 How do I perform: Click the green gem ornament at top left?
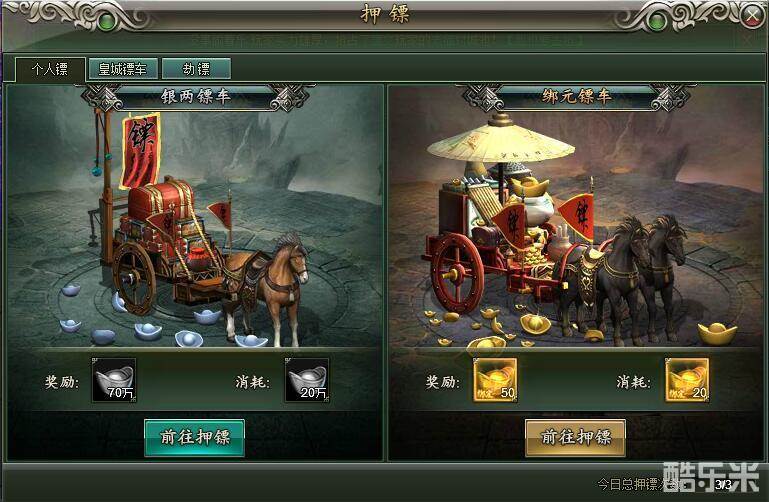pos(107,22)
